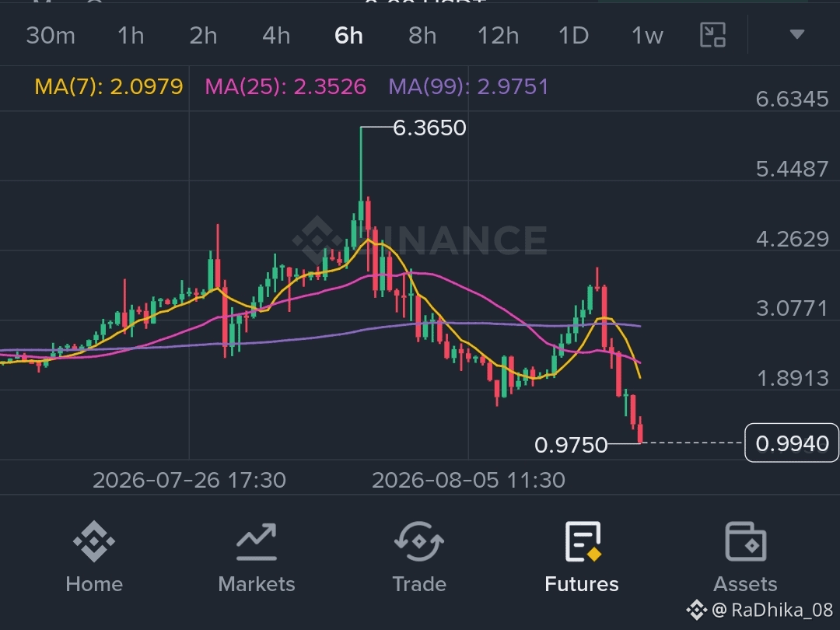Select the 30m timeframe

click(x=51, y=36)
